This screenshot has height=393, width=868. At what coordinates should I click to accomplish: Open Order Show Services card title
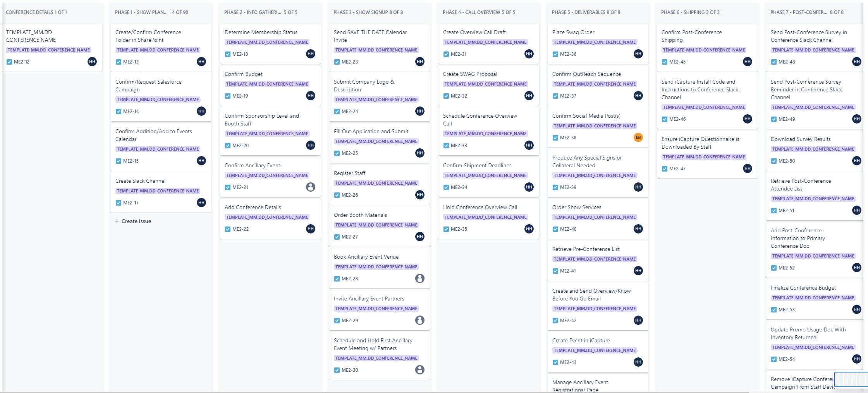coord(577,207)
